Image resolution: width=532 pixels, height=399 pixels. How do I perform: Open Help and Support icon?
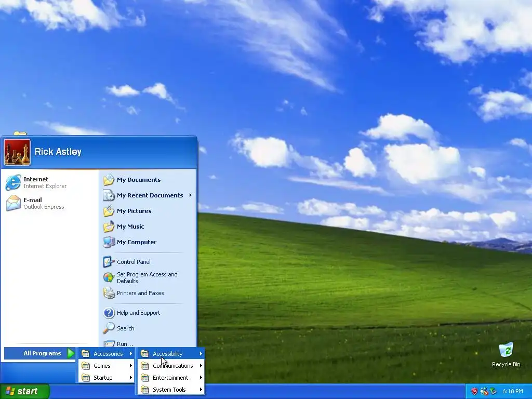pos(109,313)
